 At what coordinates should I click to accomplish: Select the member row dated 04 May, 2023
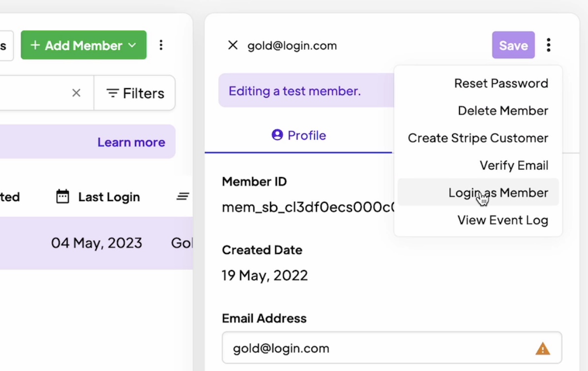97,243
